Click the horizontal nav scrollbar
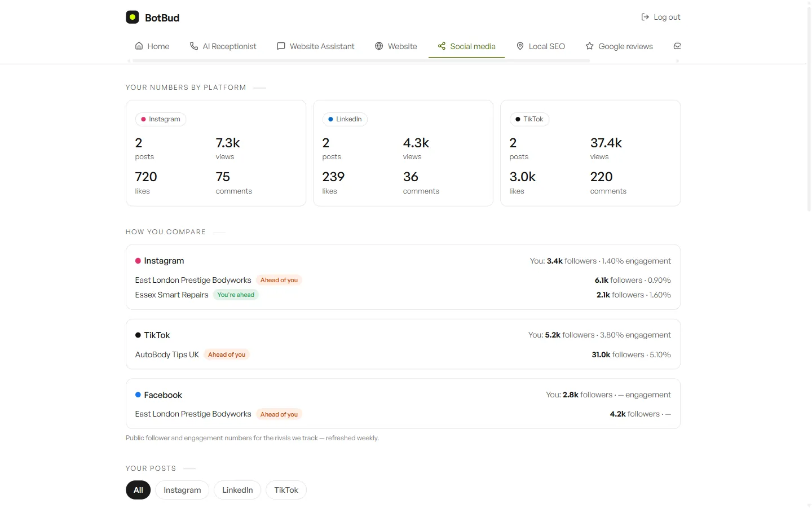This screenshot has height=508, width=812. pyautogui.click(x=361, y=60)
